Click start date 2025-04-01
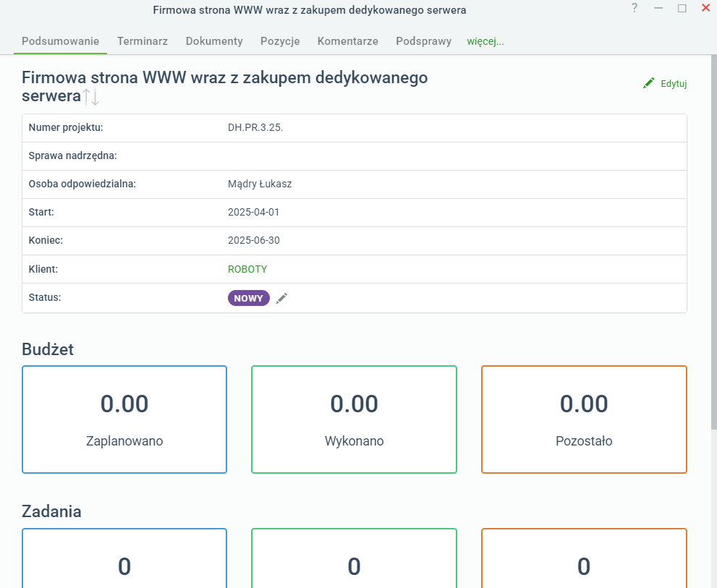Screen dimensions: 717x588 click(253, 212)
